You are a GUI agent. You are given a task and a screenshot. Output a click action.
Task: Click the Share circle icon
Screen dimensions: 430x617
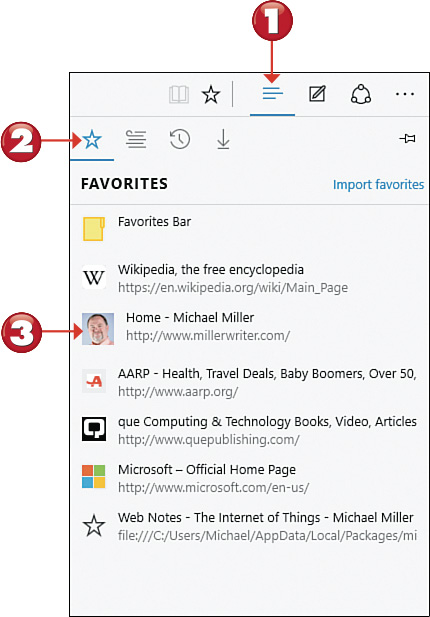click(x=361, y=94)
